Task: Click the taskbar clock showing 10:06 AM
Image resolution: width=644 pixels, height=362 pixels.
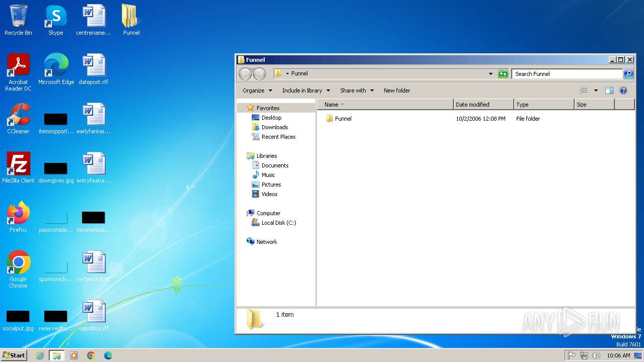Action: click(x=618, y=355)
